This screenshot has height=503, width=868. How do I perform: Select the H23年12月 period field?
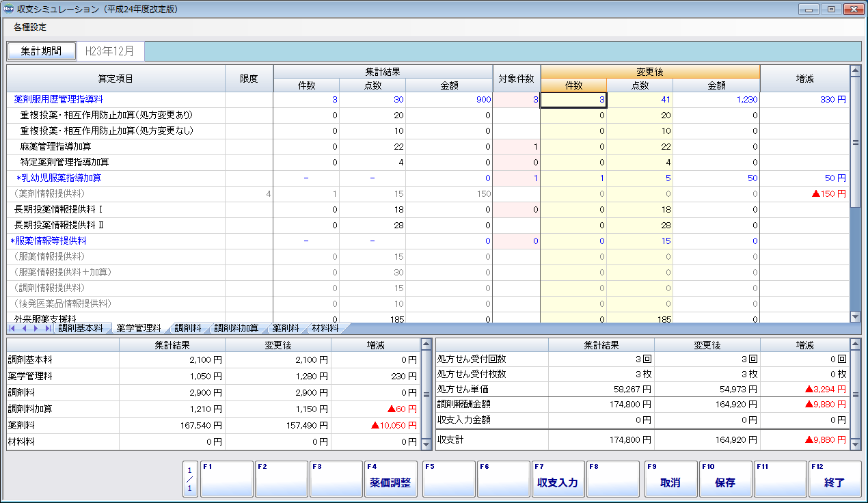click(x=110, y=51)
